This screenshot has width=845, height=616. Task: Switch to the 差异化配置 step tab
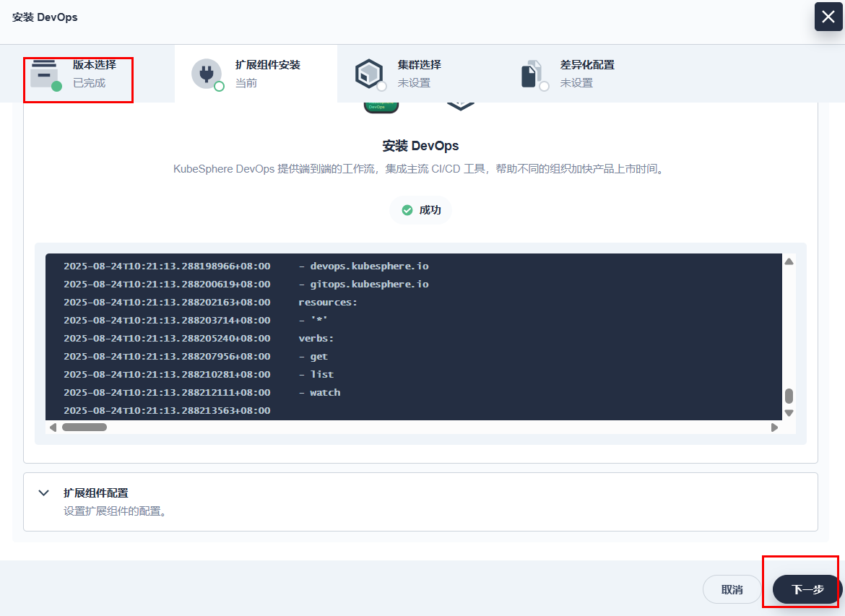pos(581,74)
